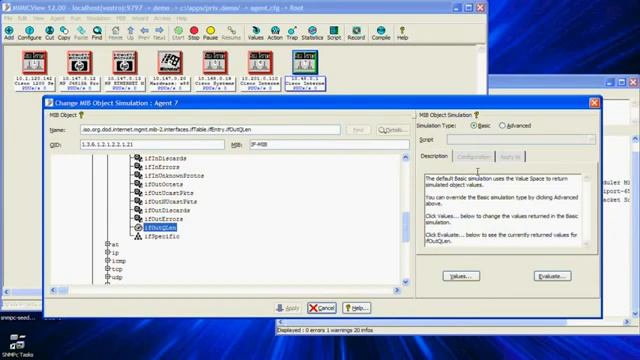Click the Add agent toolbar icon
Viewport: 640px width, 360px height.
click(9, 33)
